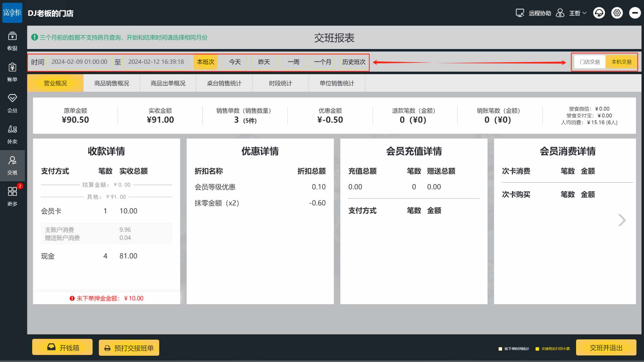Click the round minimize icon at top right
The width and height of the screenshot is (644, 362).
635,13
